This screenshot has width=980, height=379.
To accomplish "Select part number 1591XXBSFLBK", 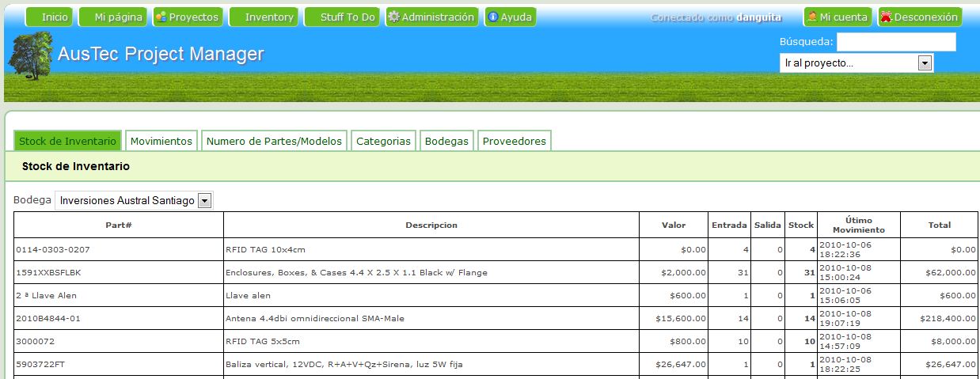I will [x=48, y=273].
